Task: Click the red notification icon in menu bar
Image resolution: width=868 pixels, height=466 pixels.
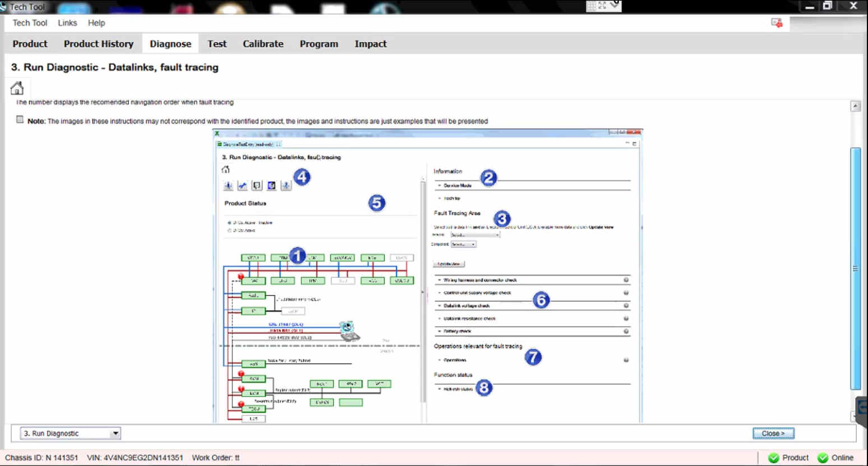Action: tap(777, 23)
